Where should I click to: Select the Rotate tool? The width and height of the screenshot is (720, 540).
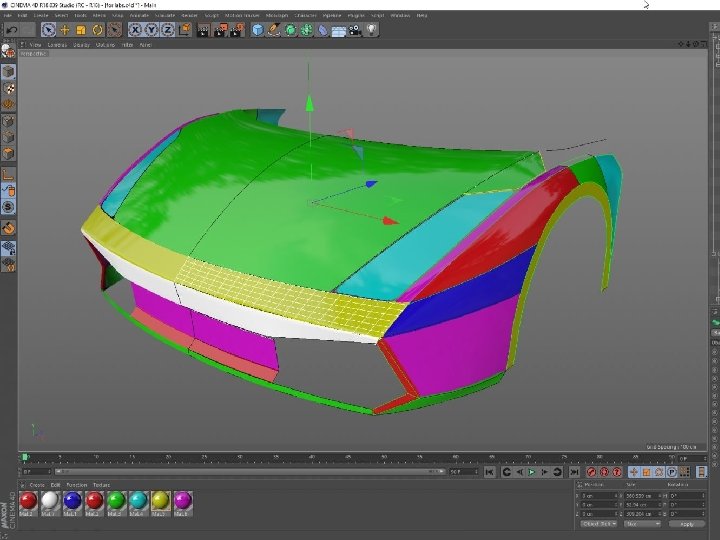(97, 30)
